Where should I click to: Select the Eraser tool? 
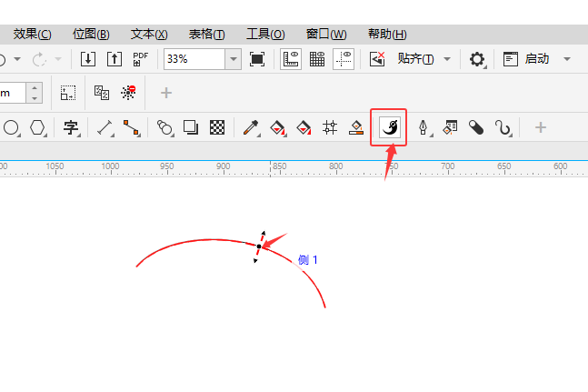point(476,127)
